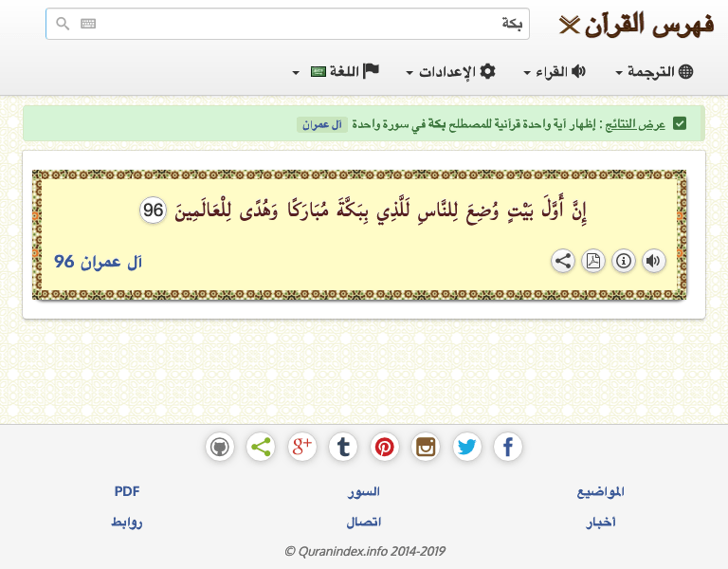Screen dimensions: 728x569
Task: Click the globe icon beside الترجمة
Action: click(685, 71)
